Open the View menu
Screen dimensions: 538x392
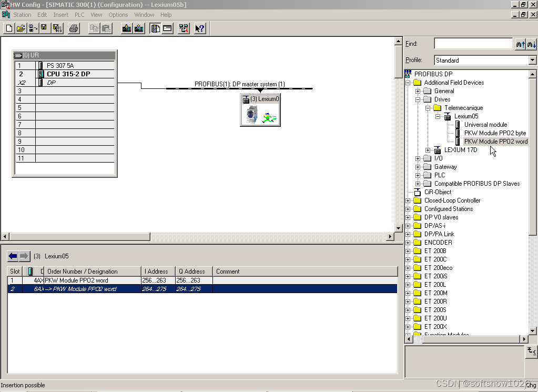[96, 15]
